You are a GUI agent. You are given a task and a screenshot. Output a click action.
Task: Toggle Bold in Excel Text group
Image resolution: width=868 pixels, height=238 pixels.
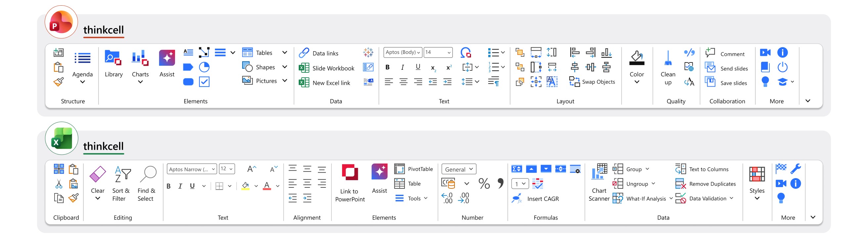point(168,186)
